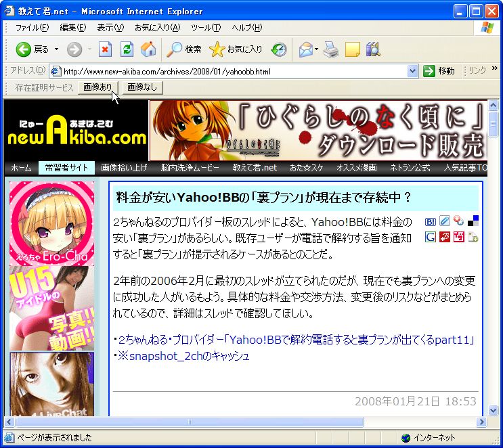Click the ひぐらしのなく頃に banner ad
Screen dimensions: 503x448
[x=318, y=131]
